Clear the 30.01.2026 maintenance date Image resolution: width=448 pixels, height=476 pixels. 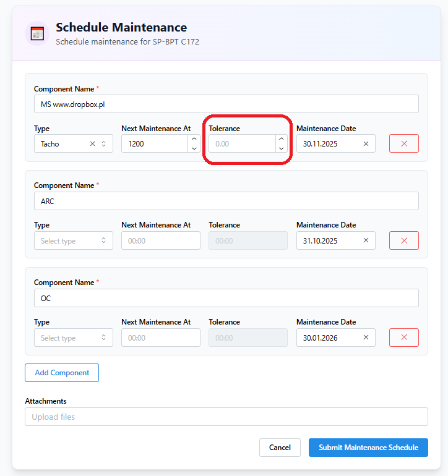[x=366, y=338]
